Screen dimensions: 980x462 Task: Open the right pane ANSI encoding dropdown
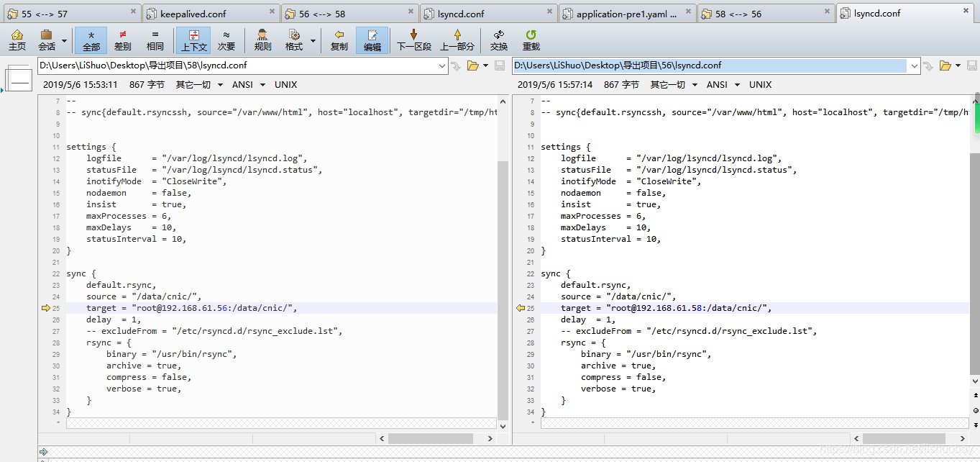(723, 84)
